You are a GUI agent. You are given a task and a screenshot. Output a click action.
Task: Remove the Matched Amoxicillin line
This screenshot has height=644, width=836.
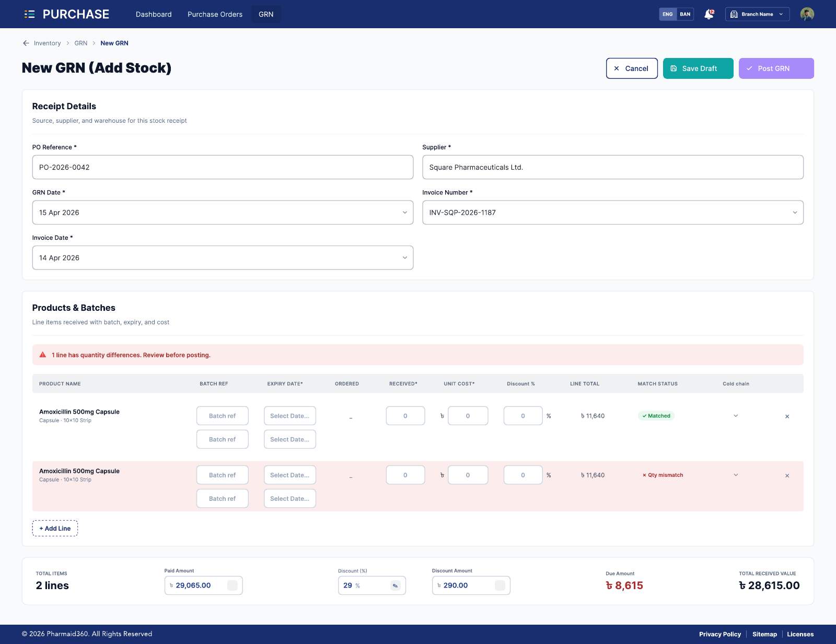click(x=787, y=416)
